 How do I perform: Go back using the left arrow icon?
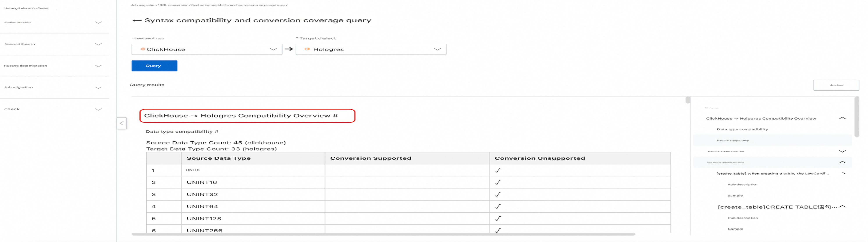tap(137, 21)
